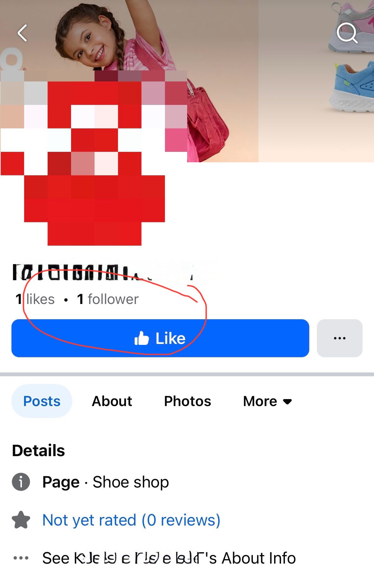
Task: Open Not yet rated (0 reviews) link
Action: pyautogui.click(x=131, y=520)
